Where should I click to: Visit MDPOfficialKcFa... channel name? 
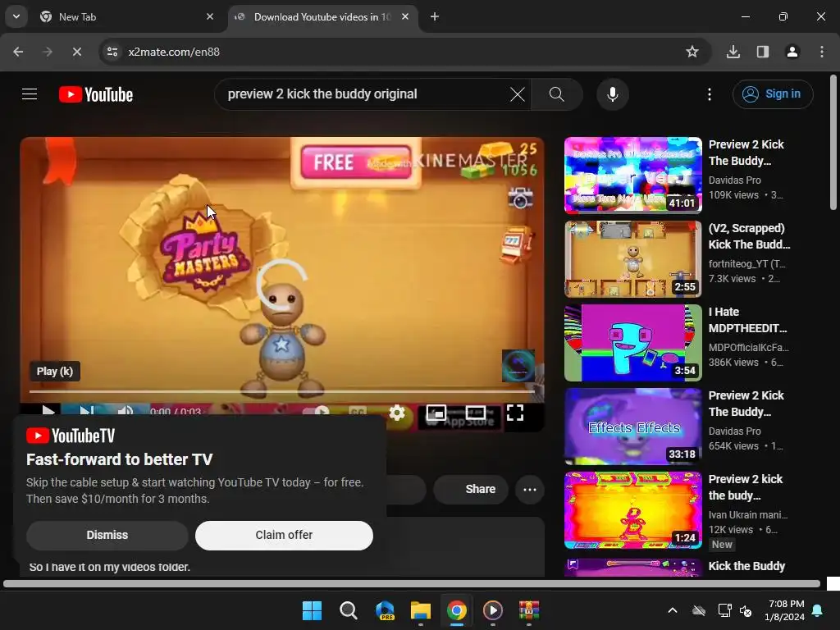(748, 347)
